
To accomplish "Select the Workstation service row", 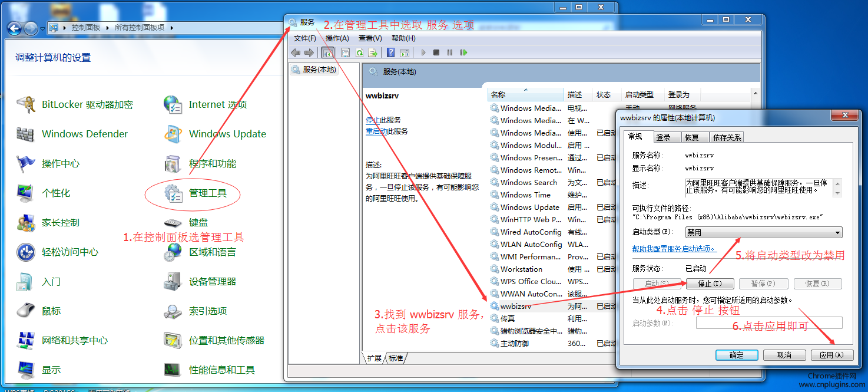I will pos(552,269).
